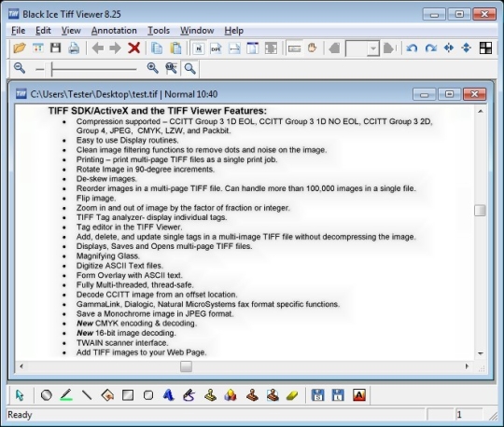Select the line annotation tool
Screen dimensions: 504x427
pos(87,395)
